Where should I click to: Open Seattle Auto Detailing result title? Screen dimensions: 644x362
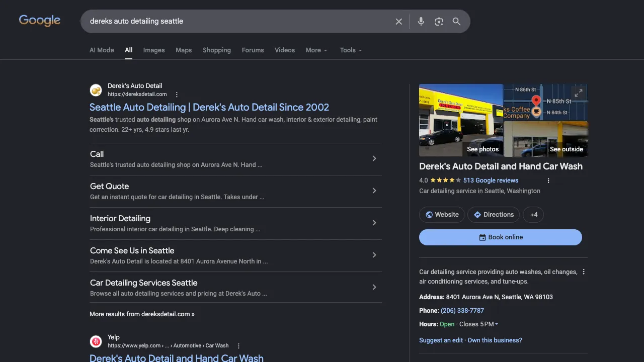(209, 107)
